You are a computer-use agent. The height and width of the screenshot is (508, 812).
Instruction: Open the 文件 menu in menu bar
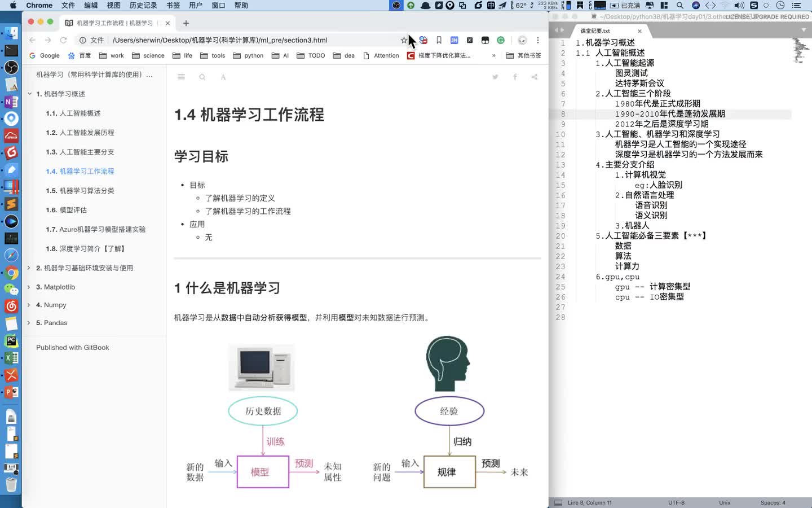[68, 5]
